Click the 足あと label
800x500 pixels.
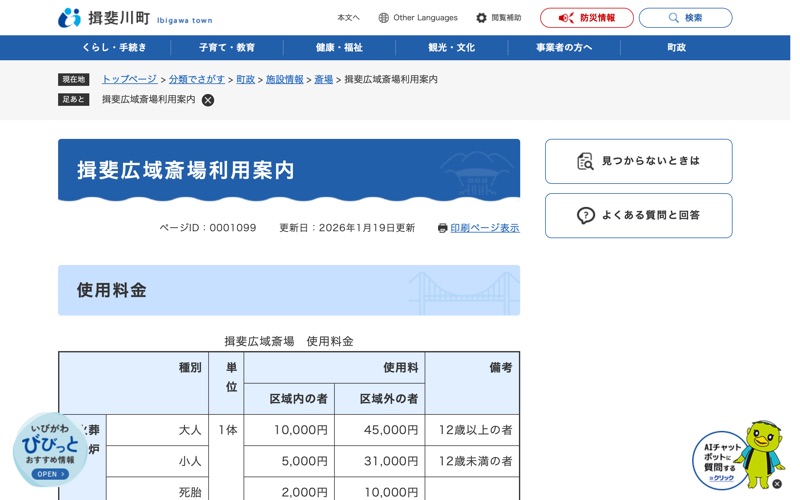tap(73, 99)
